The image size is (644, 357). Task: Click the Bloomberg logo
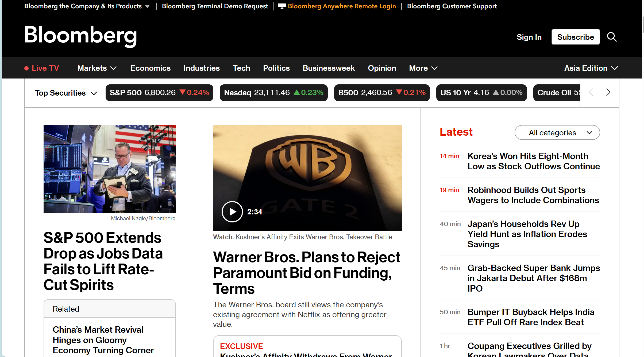pyautogui.click(x=80, y=36)
